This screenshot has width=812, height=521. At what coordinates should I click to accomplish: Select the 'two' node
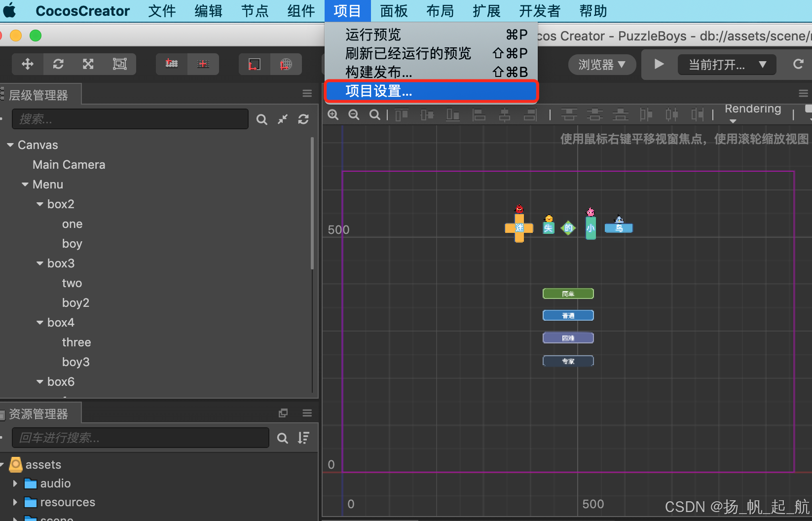(x=72, y=283)
